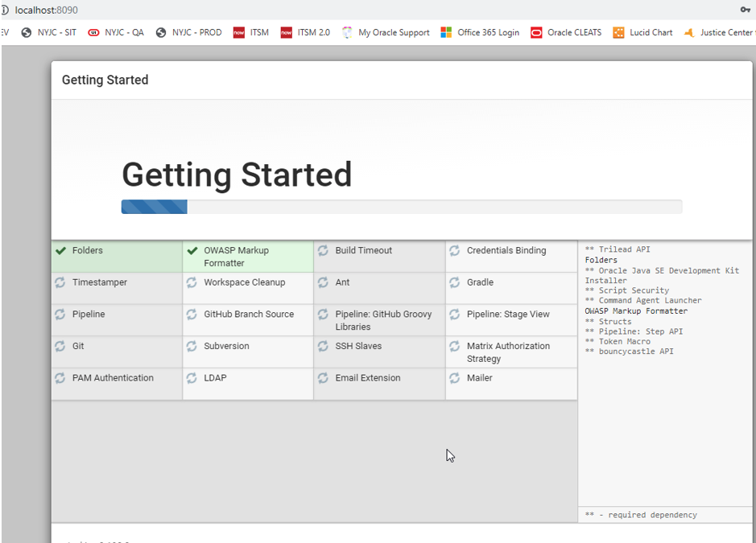Image resolution: width=756 pixels, height=543 pixels.
Task: Click the Pipeline: GitHub Groovy Libraries icon
Action: pos(323,315)
